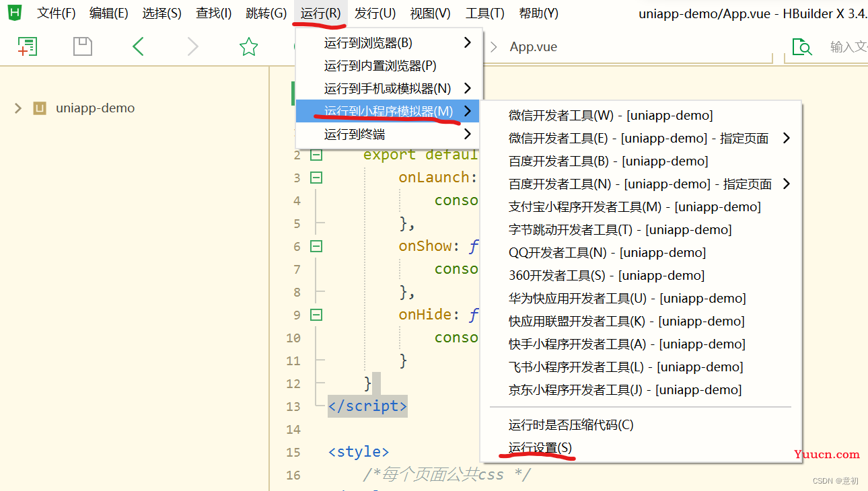Open the 跳转(G) menu

click(x=266, y=13)
